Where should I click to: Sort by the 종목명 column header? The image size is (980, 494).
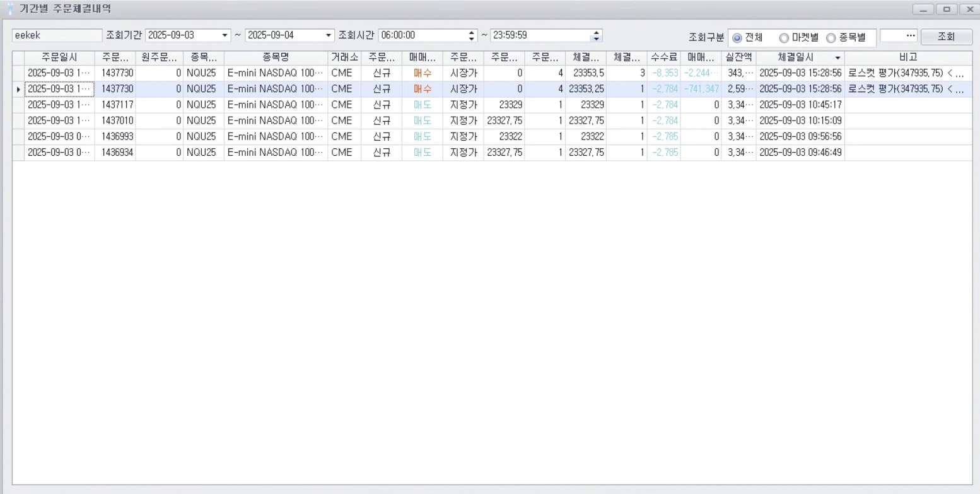(276, 57)
